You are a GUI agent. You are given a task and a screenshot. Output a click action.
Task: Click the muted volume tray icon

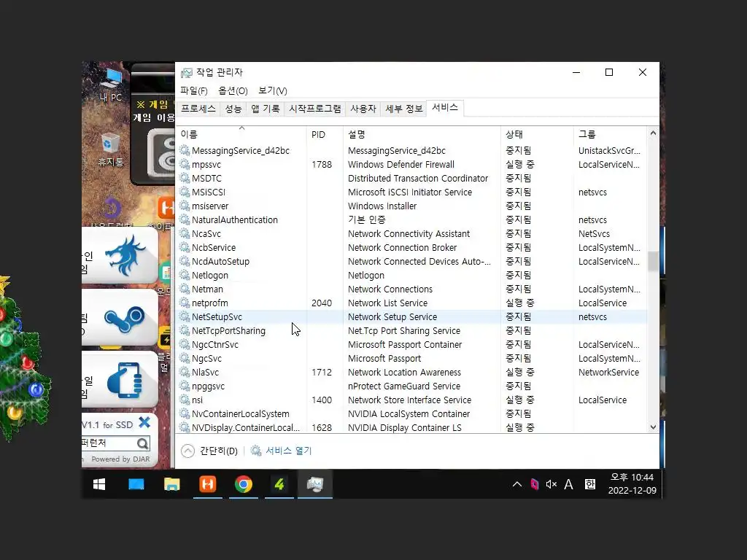tap(551, 484)
